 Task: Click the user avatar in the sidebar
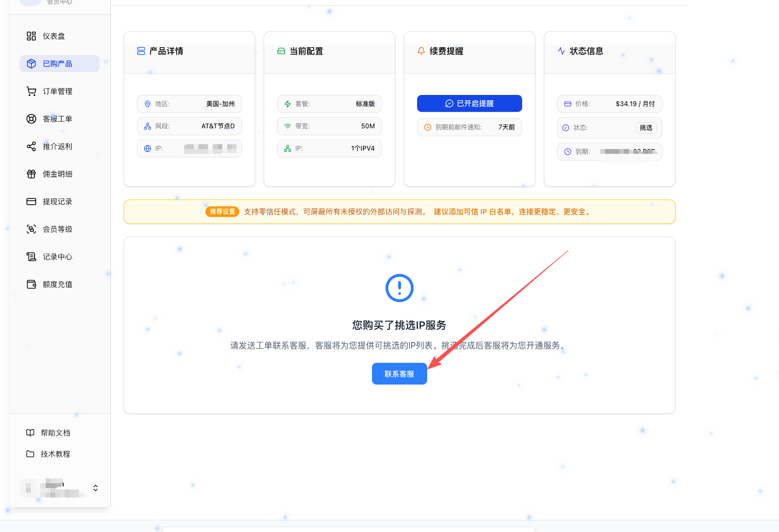[29, 488]
